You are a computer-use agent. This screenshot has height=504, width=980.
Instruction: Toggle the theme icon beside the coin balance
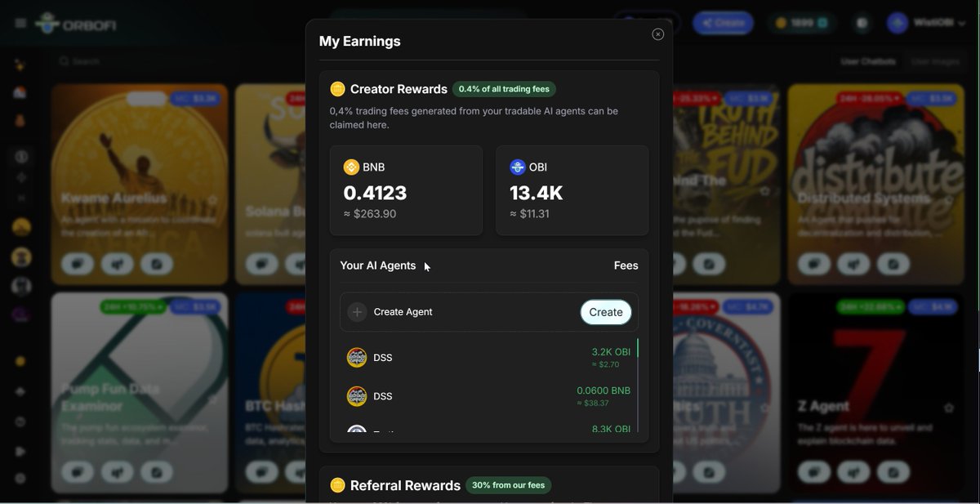point(862,23)
